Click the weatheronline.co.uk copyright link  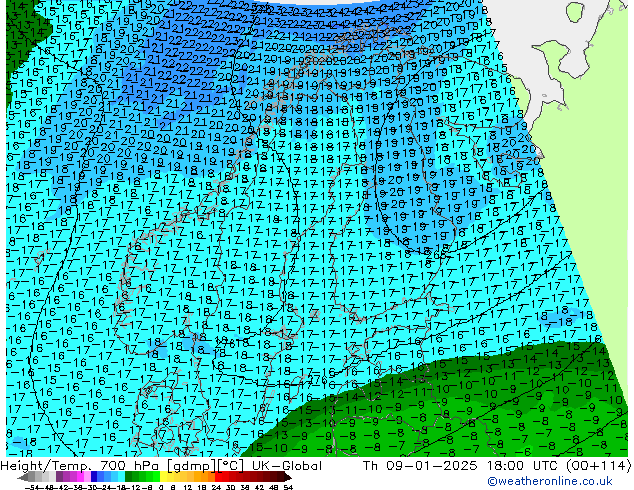pyautogui.click(x=549, y=481)
